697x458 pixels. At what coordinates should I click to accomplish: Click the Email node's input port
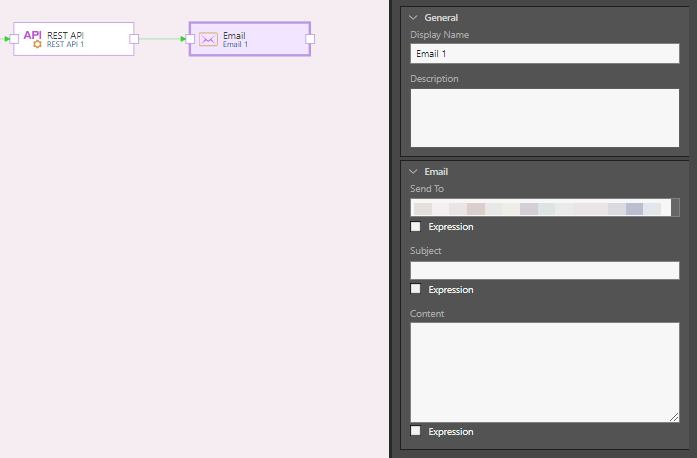click(190, 39)
